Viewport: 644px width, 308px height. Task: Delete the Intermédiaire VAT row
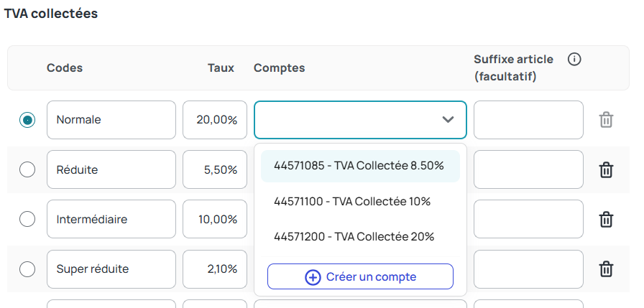(606, 219)
